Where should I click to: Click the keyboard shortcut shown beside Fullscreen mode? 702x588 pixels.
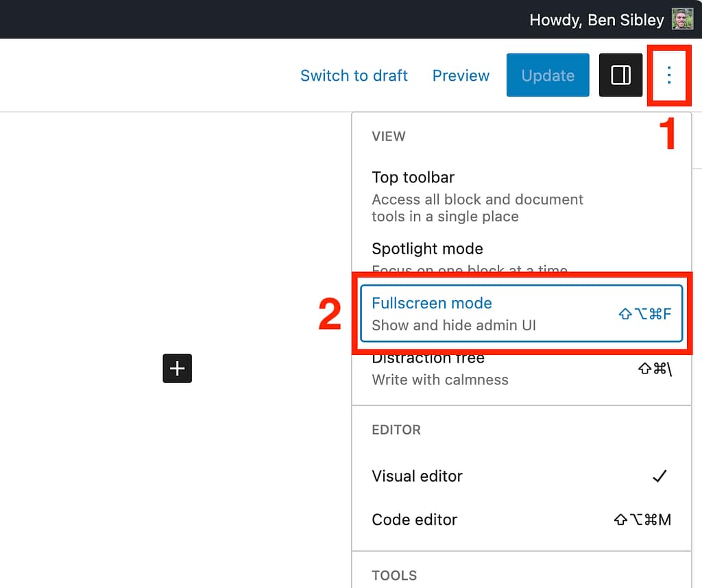click(x=644, y=314)
